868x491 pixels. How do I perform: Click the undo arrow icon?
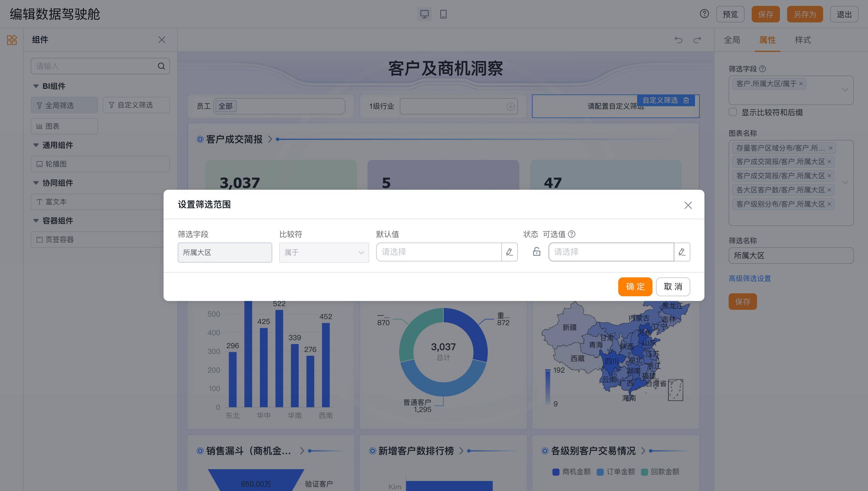[678, 40]
